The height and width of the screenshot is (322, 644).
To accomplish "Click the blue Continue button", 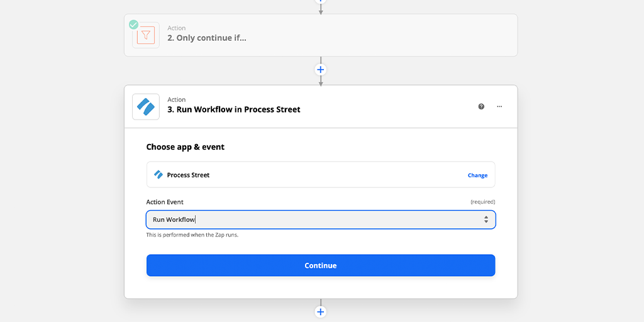I will (x=321, y=265).
